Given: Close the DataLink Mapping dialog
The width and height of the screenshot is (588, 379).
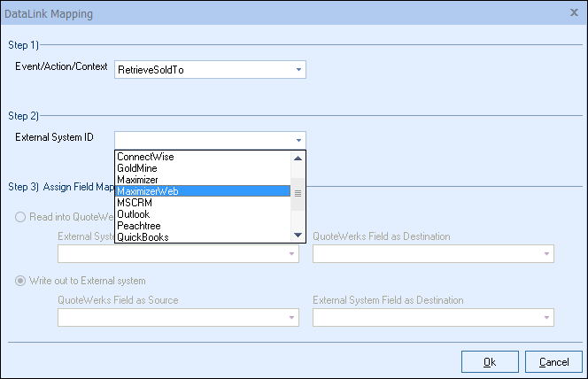Looking at the screenshot, I should point(574,13).
